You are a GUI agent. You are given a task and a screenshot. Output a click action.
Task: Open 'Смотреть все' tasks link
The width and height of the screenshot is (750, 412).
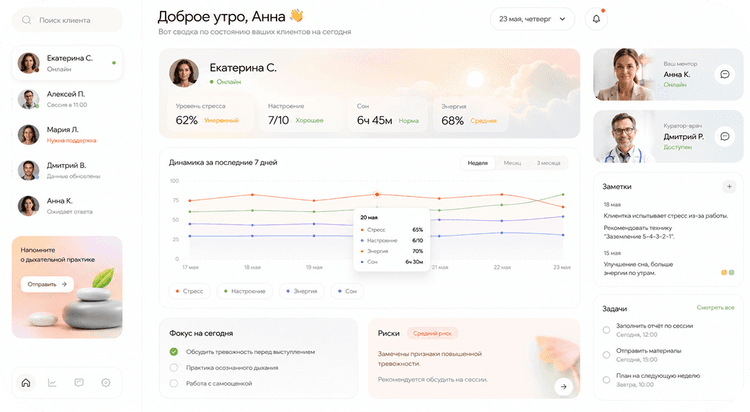(715, 308)
